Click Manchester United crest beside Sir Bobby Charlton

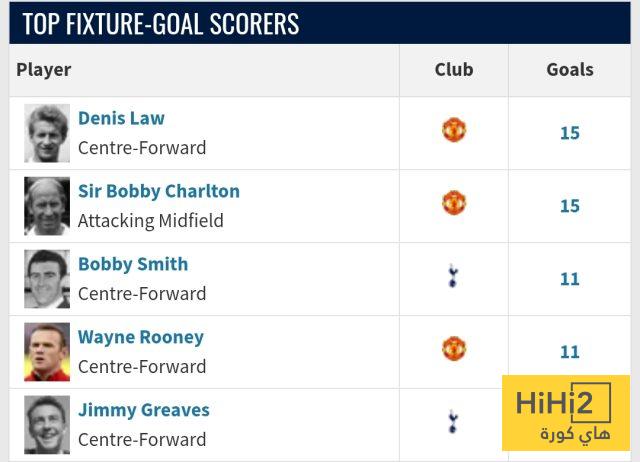(454, 203)
